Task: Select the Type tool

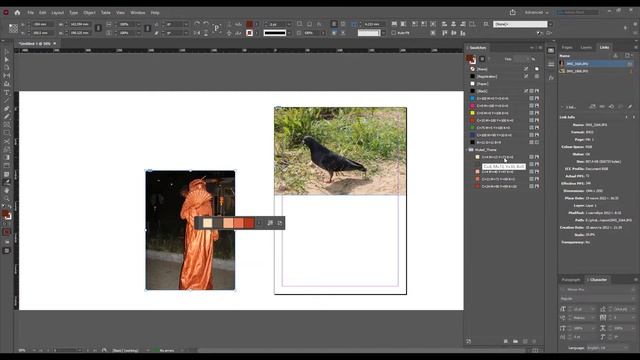Action: [x=7, y=93]
